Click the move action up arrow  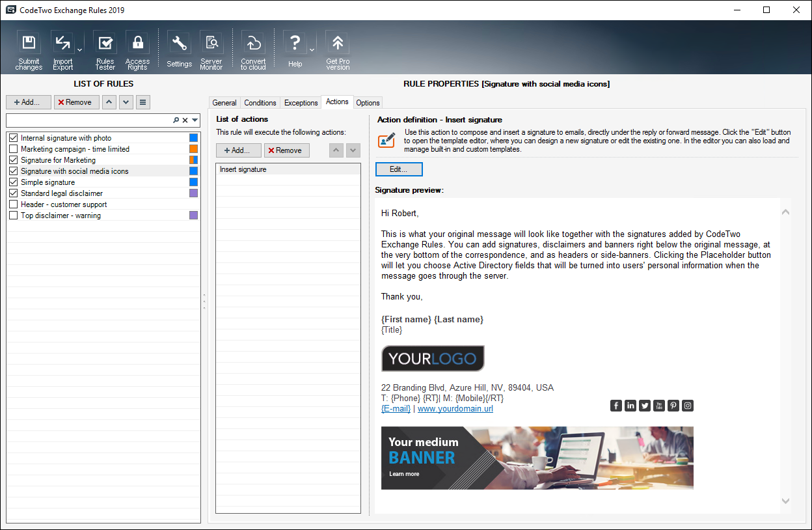coord(336,150)
